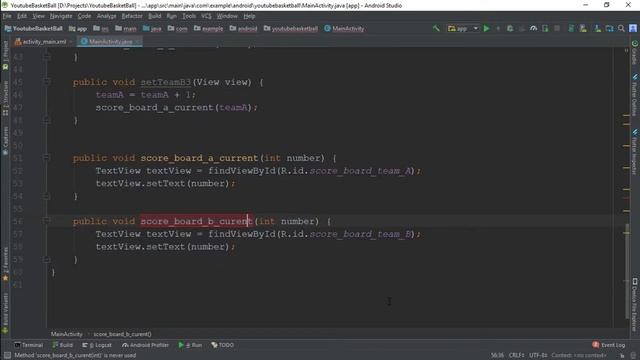Click the app breadcrumb in navigation bar

click(x=78, y=29)
